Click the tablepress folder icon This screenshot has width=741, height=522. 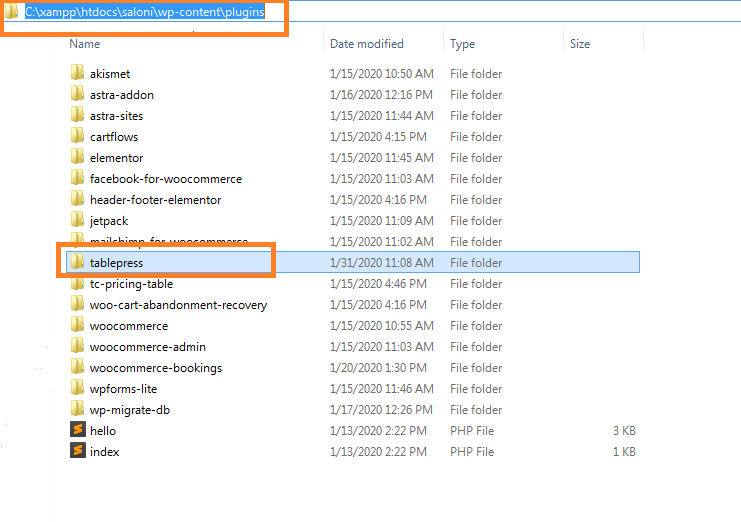pos(78,262)
